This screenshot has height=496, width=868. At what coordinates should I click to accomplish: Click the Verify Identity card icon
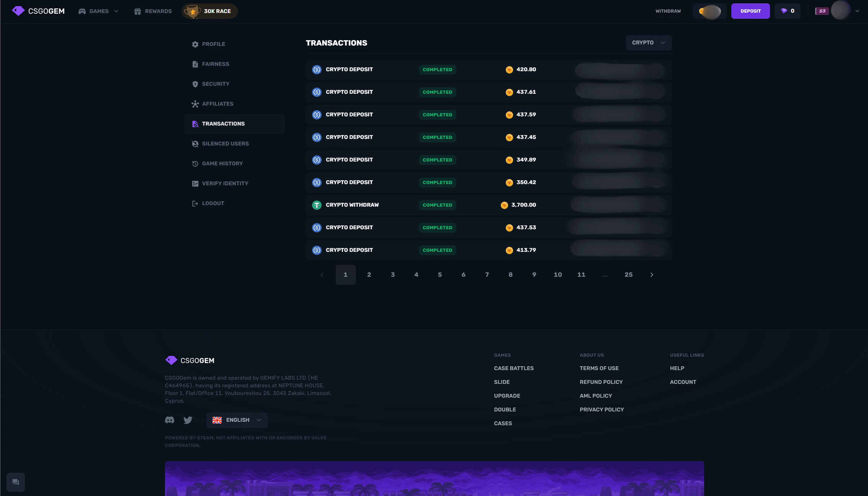[x=195, y=184]
